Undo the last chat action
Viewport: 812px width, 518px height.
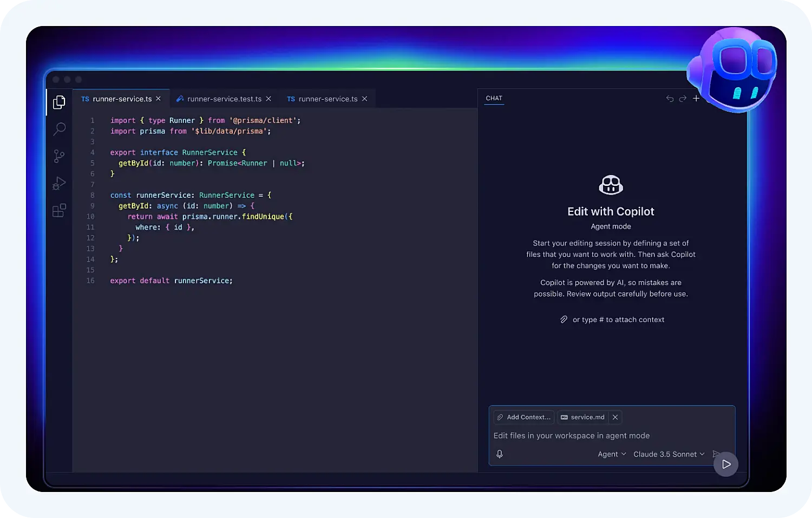pyautogui.click(x=670, y=99)
